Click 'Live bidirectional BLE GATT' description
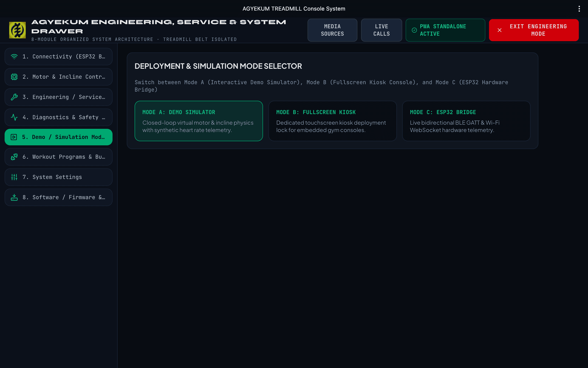 click(x=455, y=126)
